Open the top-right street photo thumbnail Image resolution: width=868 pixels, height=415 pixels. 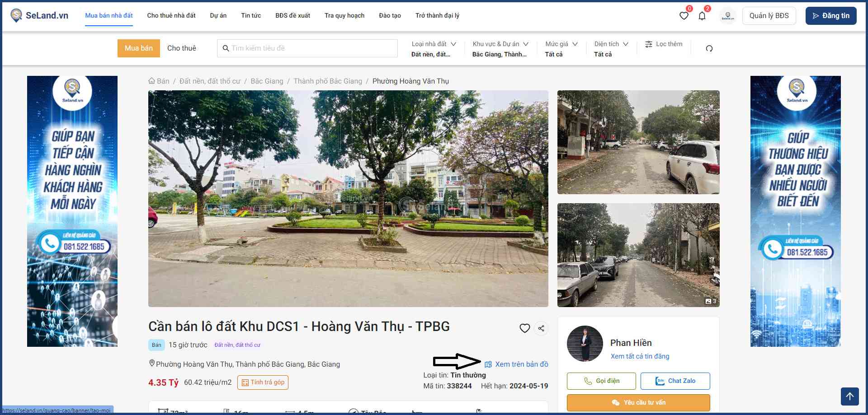click(x=638, y=142)
